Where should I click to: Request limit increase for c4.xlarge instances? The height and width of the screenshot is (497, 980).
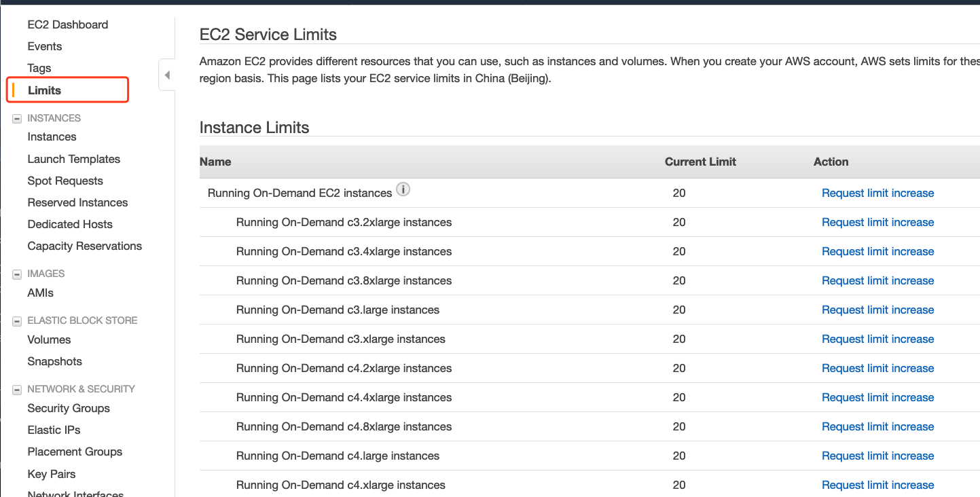[877, 485]
